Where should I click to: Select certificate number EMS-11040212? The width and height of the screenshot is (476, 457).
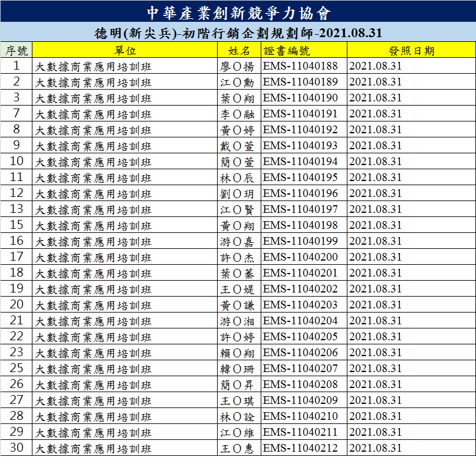coord(300,448)
